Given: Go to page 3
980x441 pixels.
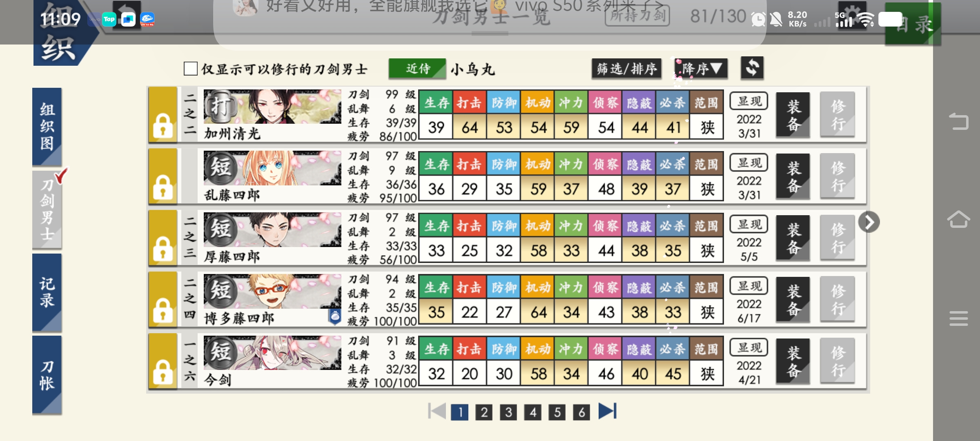Looking at the screenshot, I should [x=508, y=412].
